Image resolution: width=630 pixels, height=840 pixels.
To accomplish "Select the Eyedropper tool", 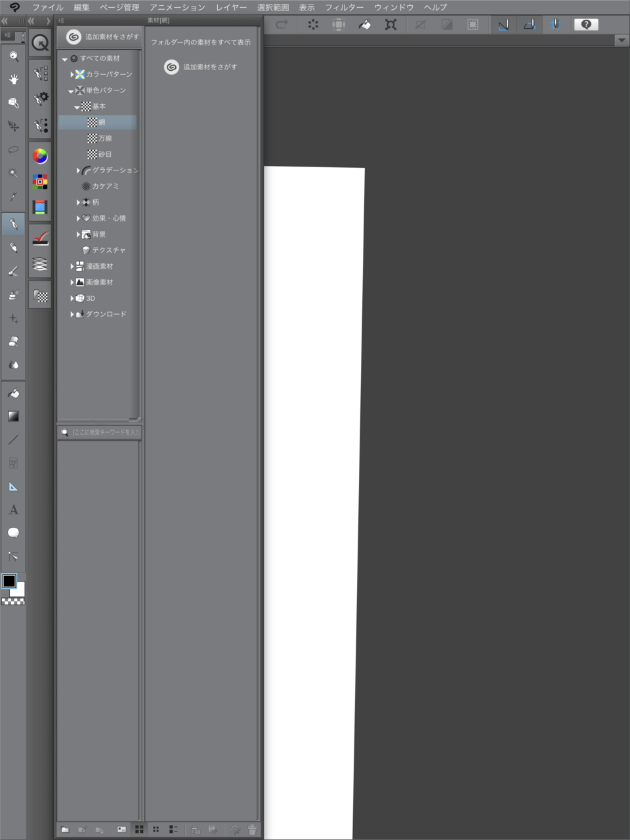I will 13,196.
